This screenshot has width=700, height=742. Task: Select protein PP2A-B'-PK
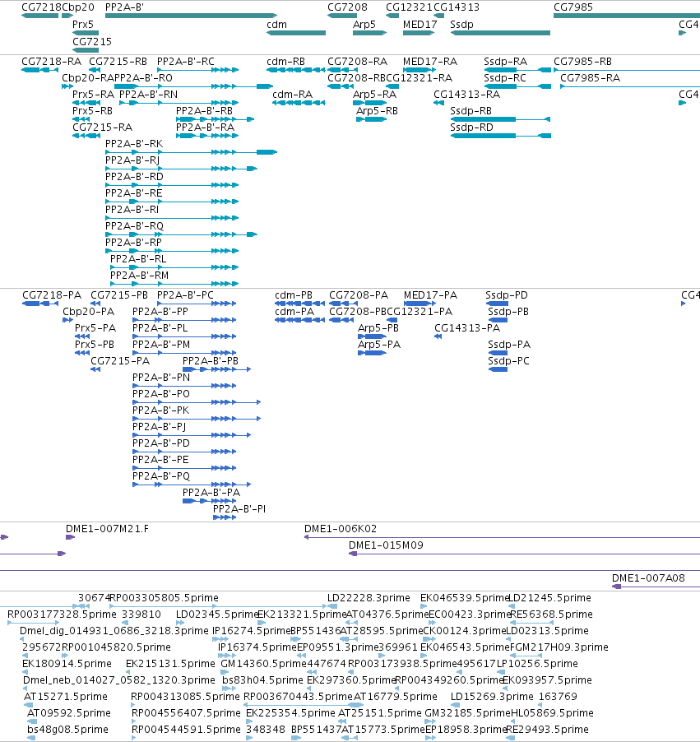pyautogui.click(x=160, y=410)
